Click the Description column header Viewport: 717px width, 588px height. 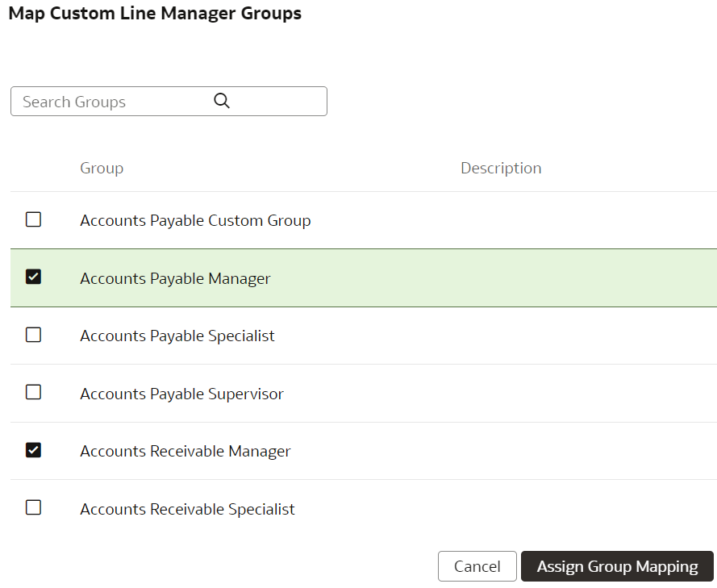pyautogui.click(x=501, y=168)
